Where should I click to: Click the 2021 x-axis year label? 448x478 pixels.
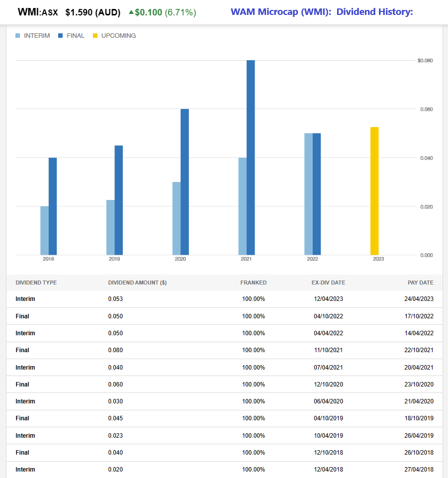[x=246, y=259]
